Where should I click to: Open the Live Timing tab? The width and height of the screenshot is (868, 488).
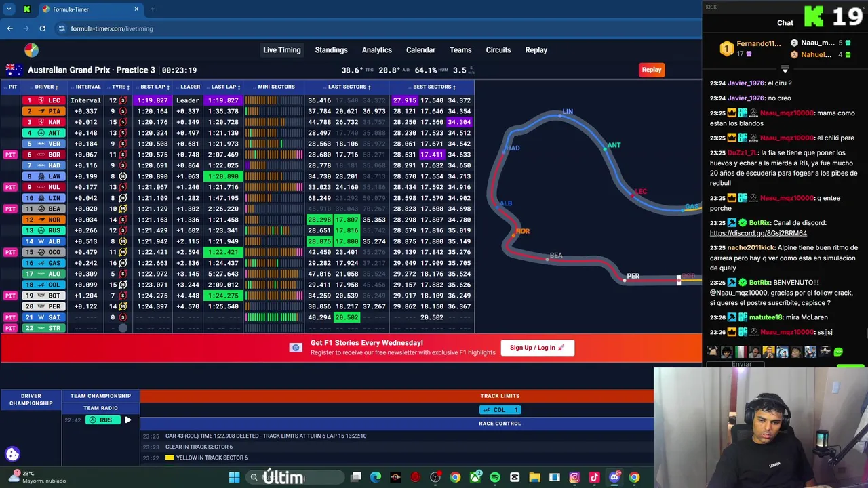point(281,50)
